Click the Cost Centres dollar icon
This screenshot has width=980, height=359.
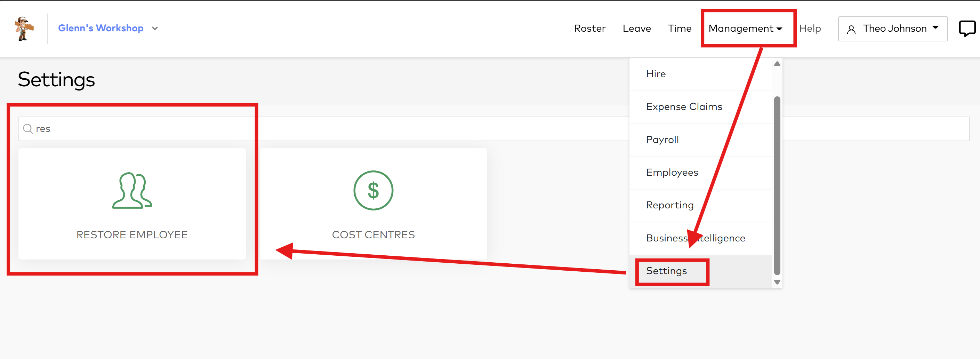click(373, 190)
